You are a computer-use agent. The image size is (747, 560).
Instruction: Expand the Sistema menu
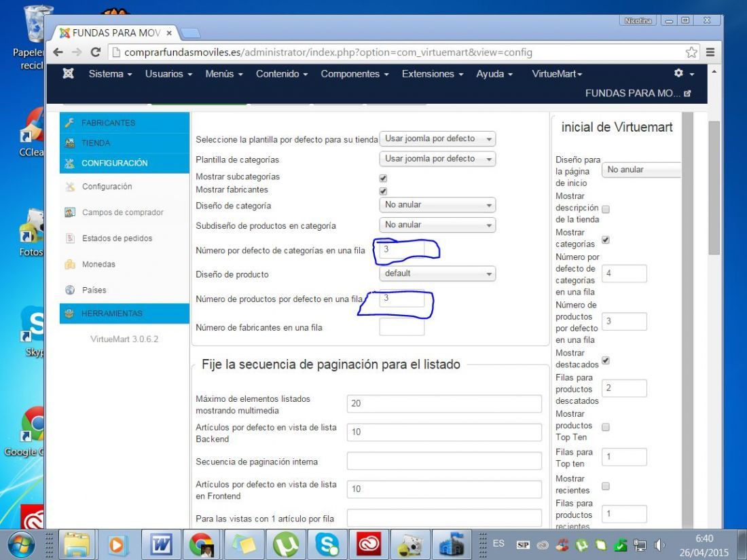[110, 74]
